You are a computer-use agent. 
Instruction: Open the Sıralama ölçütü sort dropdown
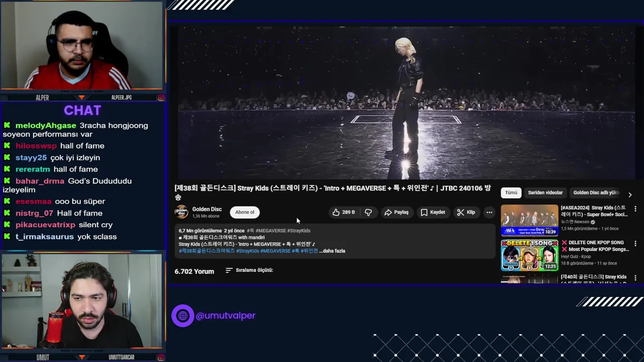tap(249, 270)
